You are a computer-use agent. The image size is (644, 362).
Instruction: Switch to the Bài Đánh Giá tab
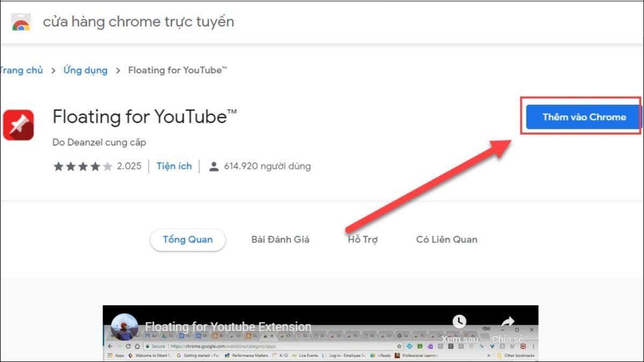coord(280,240)
